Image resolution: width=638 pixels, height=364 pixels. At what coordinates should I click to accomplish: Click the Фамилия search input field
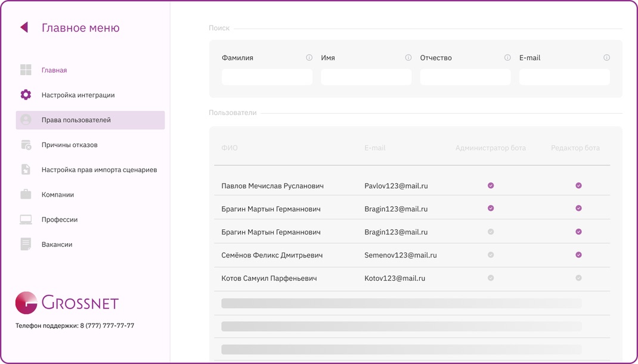click(267, 77)
